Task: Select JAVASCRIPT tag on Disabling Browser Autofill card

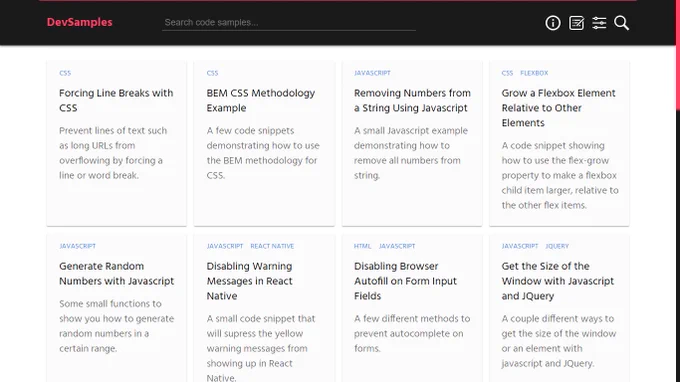Action: (x=397, y=246)
